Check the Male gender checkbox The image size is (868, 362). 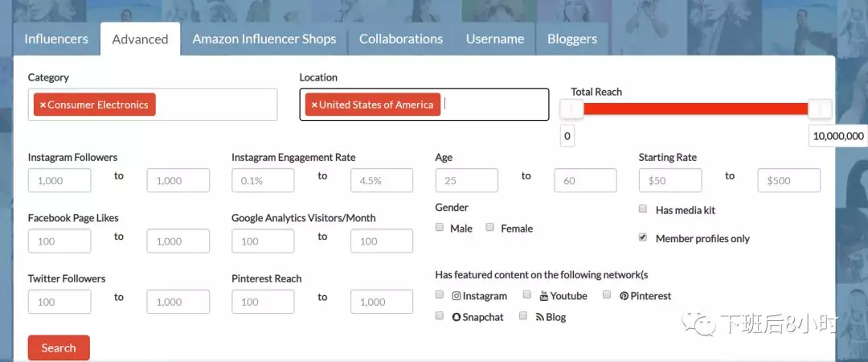click(x=440, y=228)
